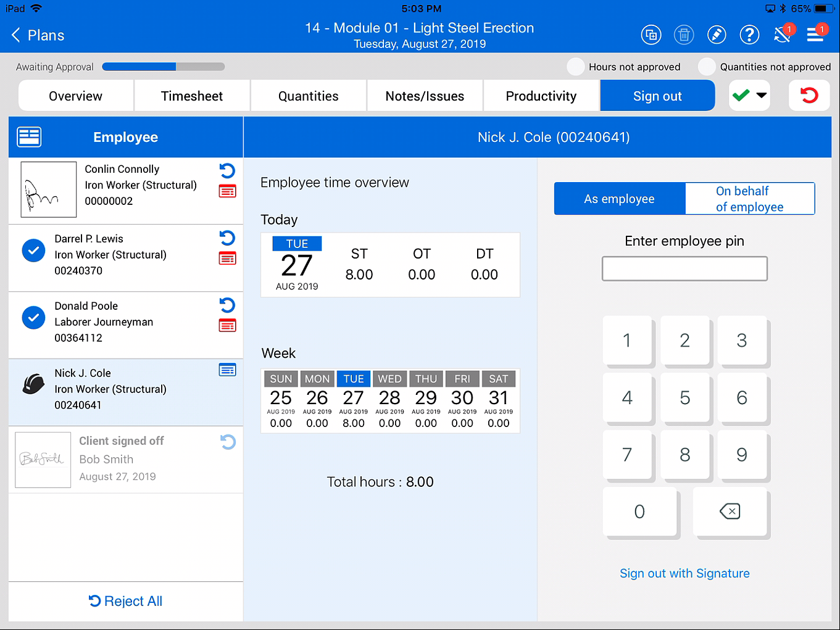Tap keypad digit 3
Viewport: 840px width, 630px height.
tap(742, 341)
